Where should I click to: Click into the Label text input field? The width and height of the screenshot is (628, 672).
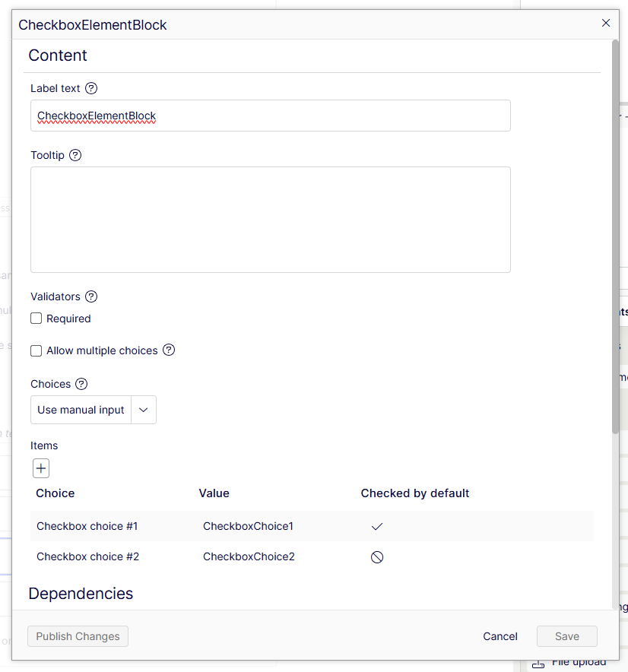270,116
